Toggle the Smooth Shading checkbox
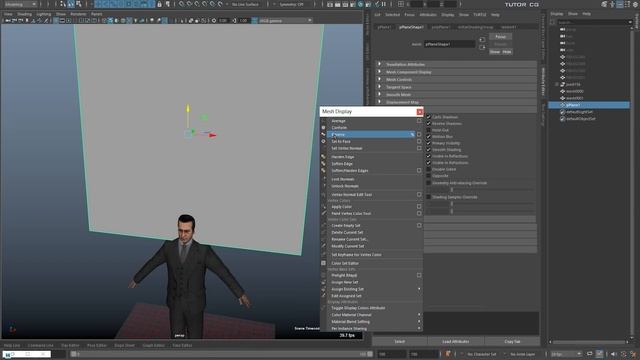The image size is (640, 360). coord(429,149)
